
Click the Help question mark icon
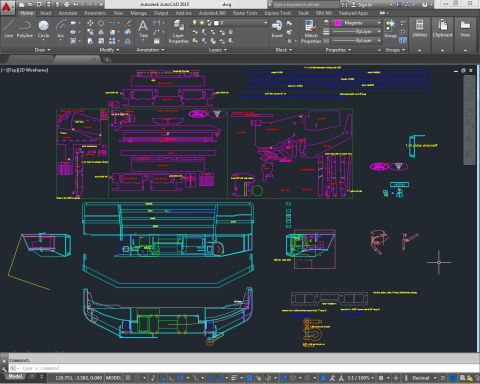point(425,4)
